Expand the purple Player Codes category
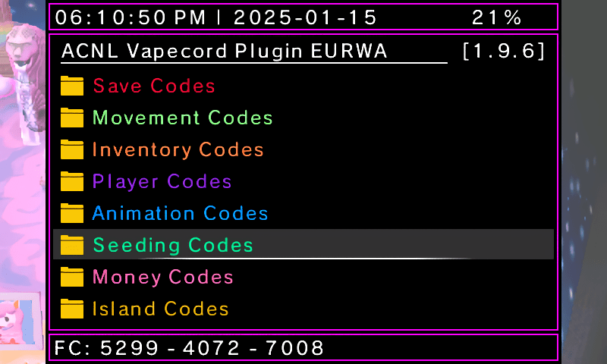This screenshot has height=364, width=607. click(x=162, y=182)
